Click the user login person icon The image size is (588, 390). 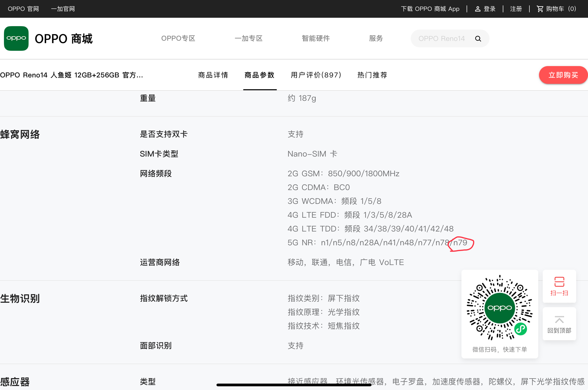pyautogui.click(x=477, y=9)
